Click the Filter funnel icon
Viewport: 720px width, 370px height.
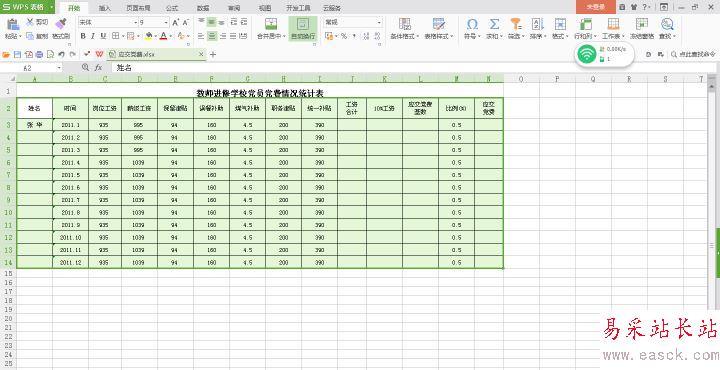coord(516,24)
